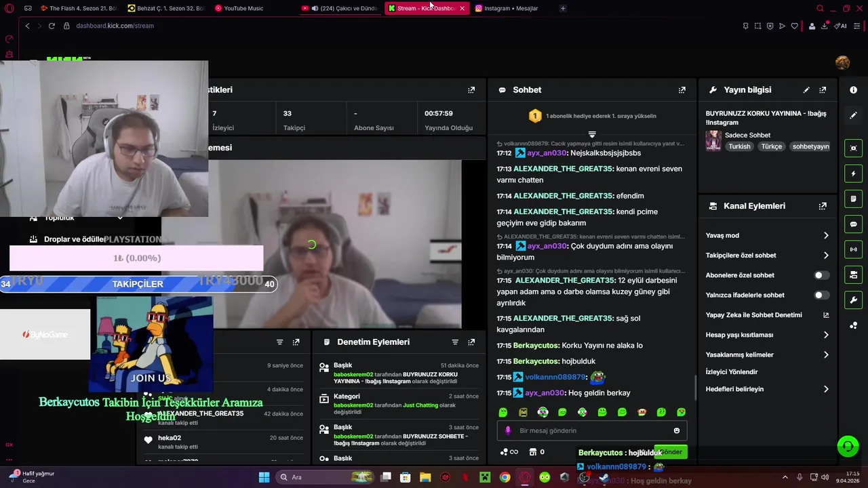Open the emoji picker in message box
The image size is (868, 488).
point(676,430)
